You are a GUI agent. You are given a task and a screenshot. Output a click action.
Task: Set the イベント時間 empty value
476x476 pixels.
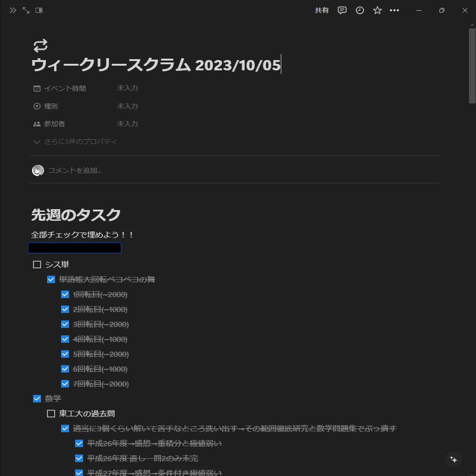(127, 88)
